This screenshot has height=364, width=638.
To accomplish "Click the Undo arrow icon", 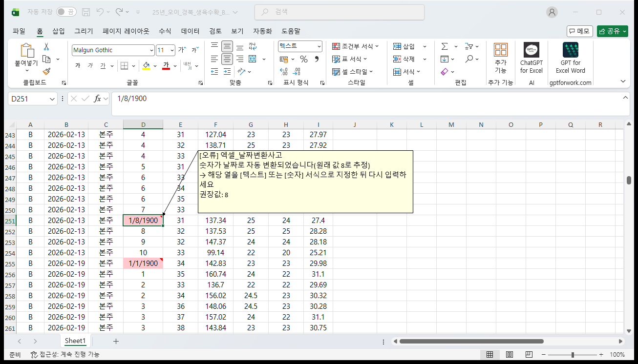I will (x=100, y=12).
